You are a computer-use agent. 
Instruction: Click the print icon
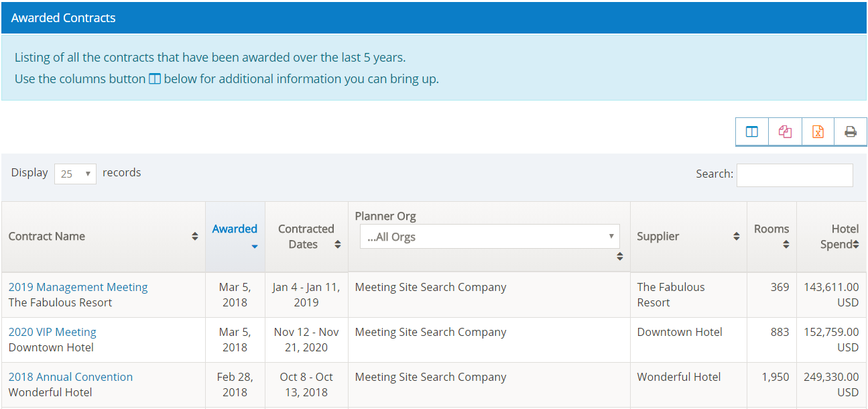[x=851, y=132]
